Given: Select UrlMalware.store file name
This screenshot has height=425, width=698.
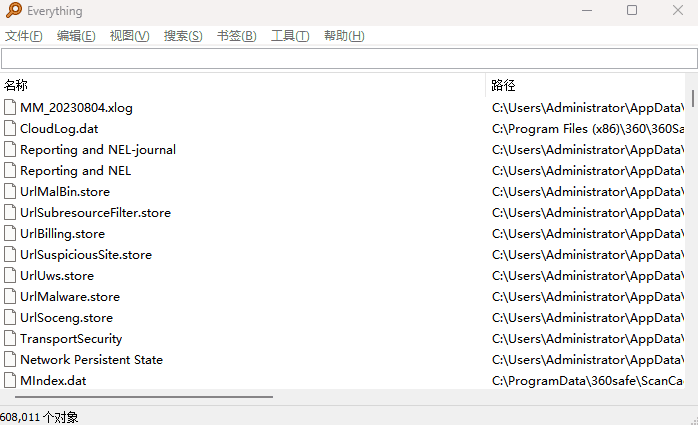Looking at the screenshot, I should pyautogui.click(x=70, y=296).
